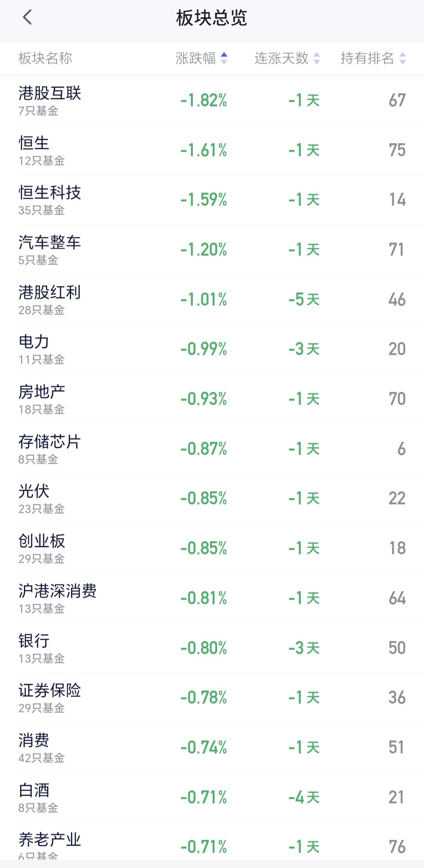Open the 证券保险 sector
424x868 pixels.
(212, 698)
